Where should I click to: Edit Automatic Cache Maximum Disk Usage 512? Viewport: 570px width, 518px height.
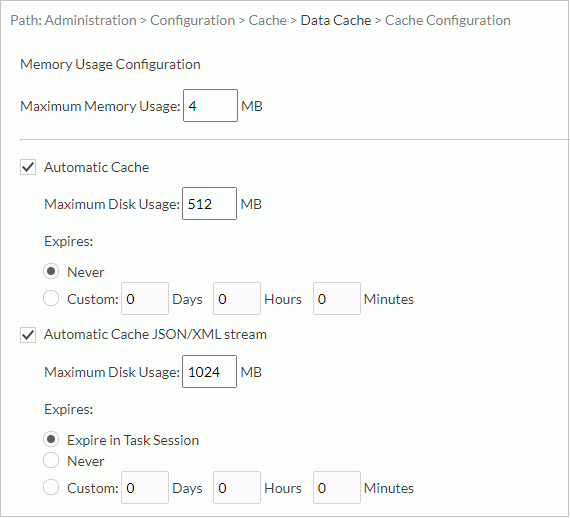click(209, 204)
